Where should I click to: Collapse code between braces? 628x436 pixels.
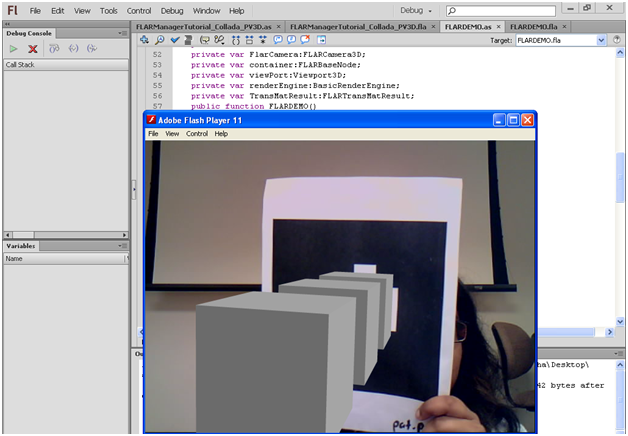click(236, 39)
